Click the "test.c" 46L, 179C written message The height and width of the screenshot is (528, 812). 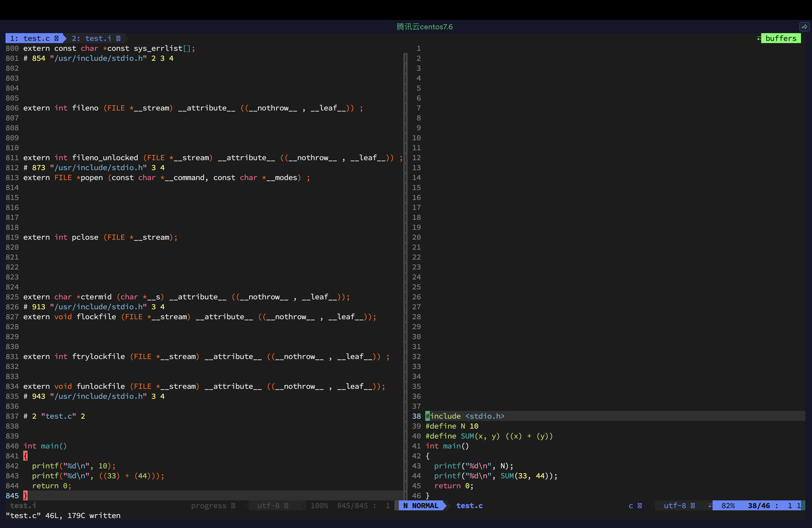63,515
